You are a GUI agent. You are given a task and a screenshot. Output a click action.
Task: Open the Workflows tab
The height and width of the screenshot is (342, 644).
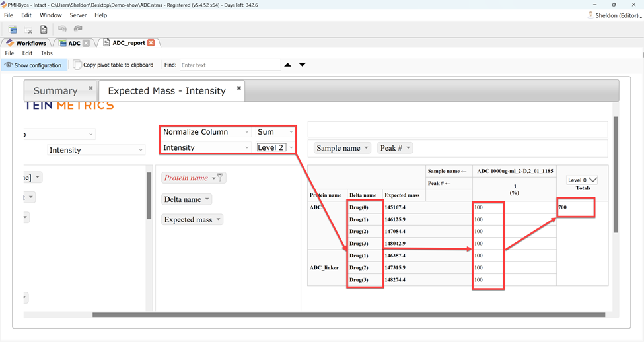(26, 43)
